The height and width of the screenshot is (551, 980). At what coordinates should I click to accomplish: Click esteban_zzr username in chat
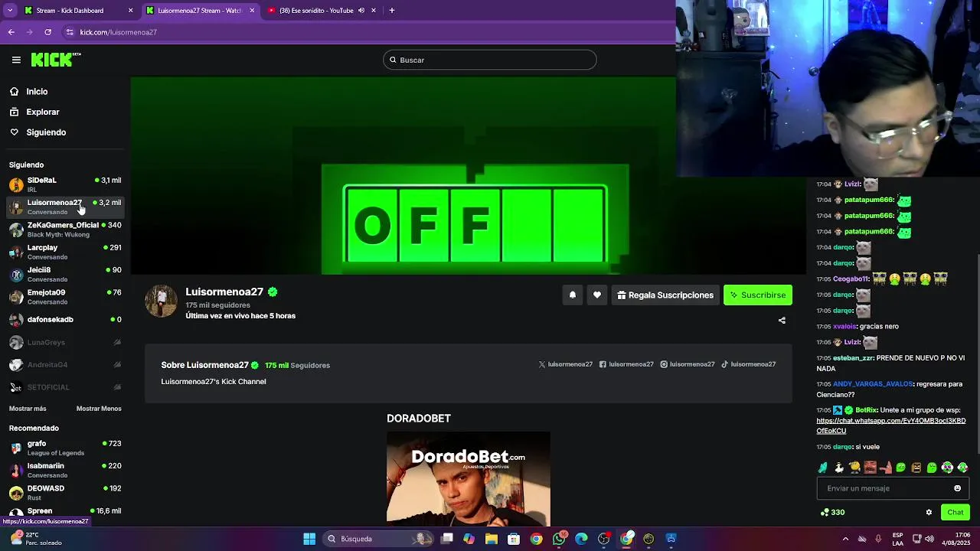pyautogui.click(x=853, y=358)
